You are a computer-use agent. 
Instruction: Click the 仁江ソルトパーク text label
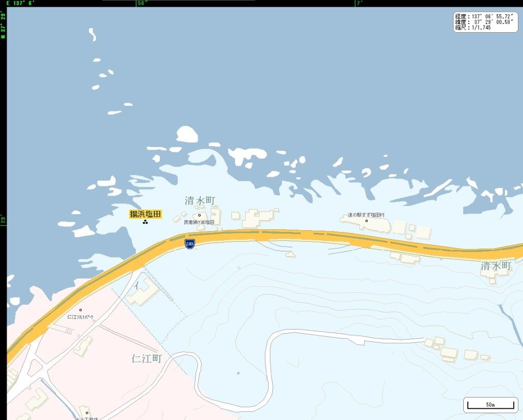[80, 317]
